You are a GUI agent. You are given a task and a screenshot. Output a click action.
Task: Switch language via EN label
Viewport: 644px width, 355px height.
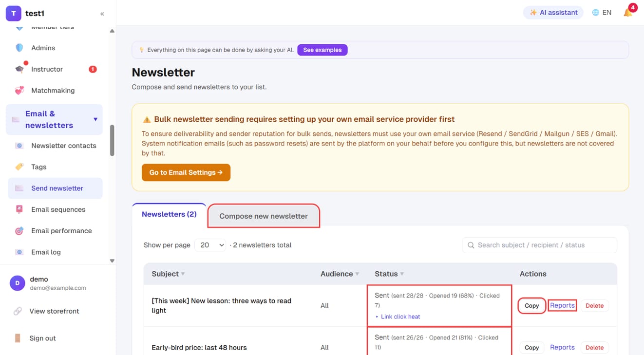(x=607, y=13)
